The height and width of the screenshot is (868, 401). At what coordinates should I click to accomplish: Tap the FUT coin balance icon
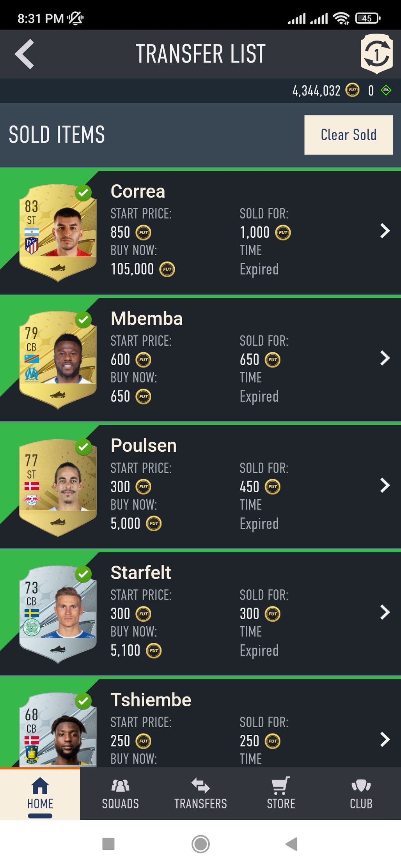353,90
